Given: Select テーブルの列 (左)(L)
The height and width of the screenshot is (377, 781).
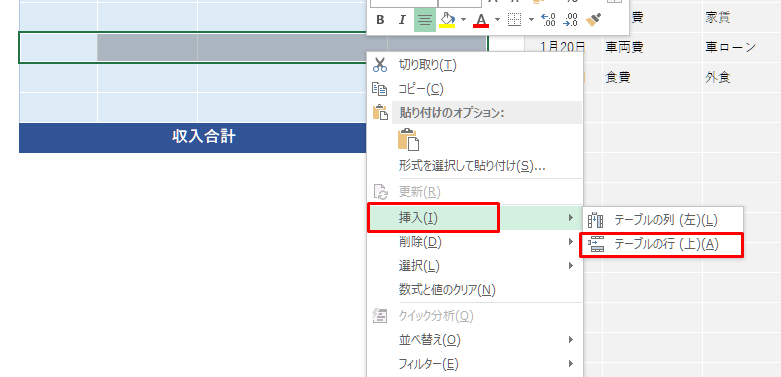Looking at the screenshot, I should point(663,220).
